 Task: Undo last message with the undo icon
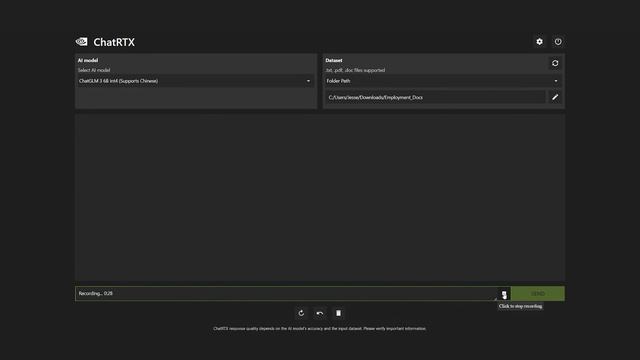click(320, 313)
